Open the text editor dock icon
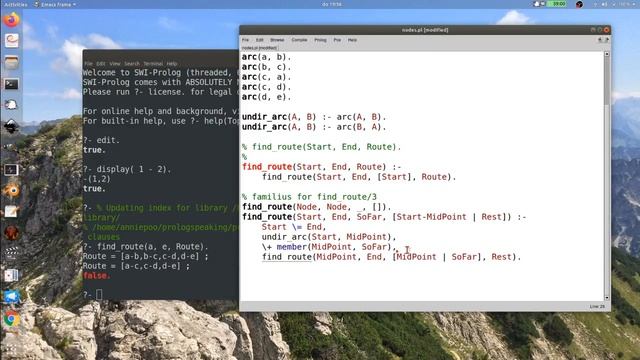 click(x=11, y=211)
